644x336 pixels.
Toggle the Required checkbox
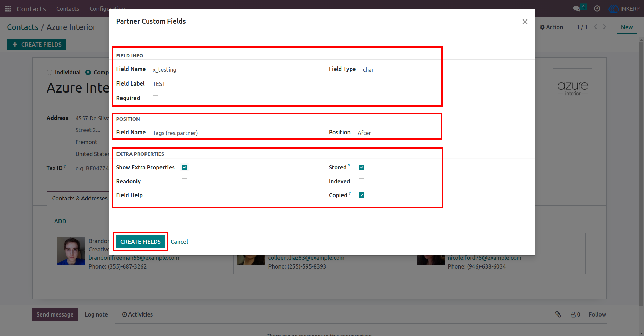coord(156,98)
